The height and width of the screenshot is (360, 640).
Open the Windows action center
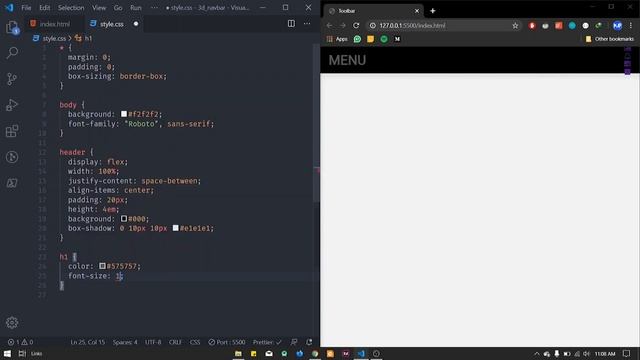coord(627,353)
